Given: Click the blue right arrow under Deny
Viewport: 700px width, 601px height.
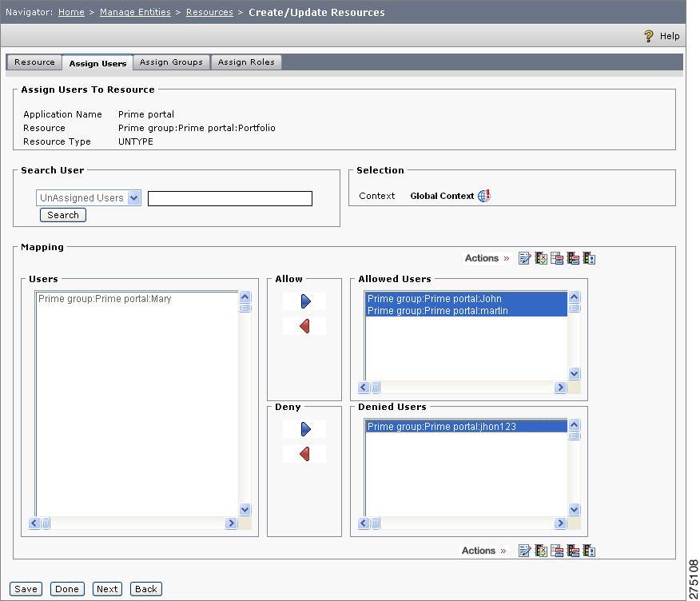Looking at the screenshot, I should pos(305,429).
